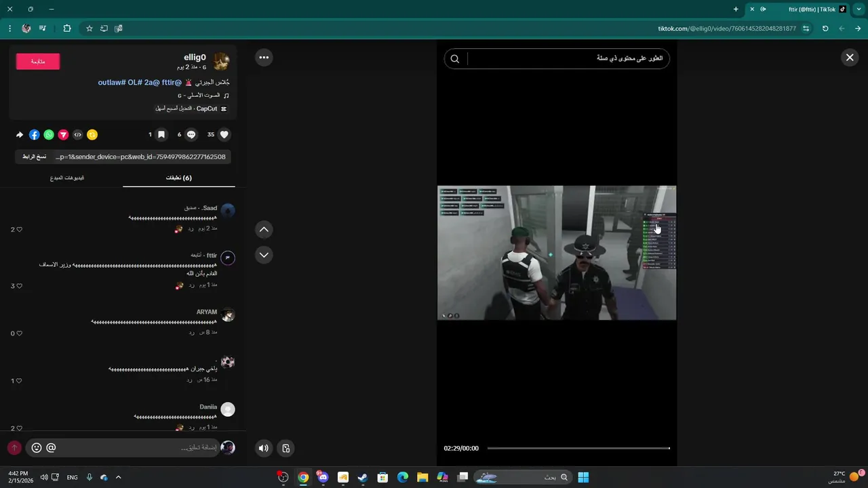Open Windows Start menu

click(583, 477)
